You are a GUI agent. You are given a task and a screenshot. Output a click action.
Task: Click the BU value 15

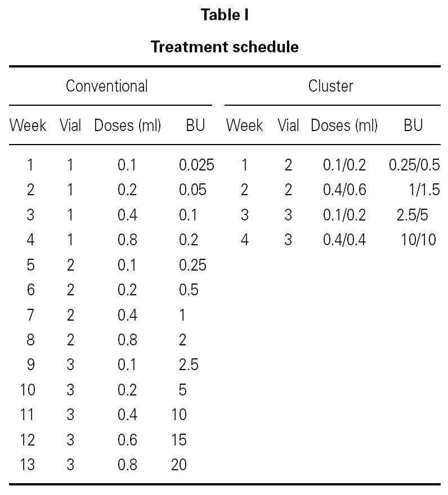(x=179, y=440)
